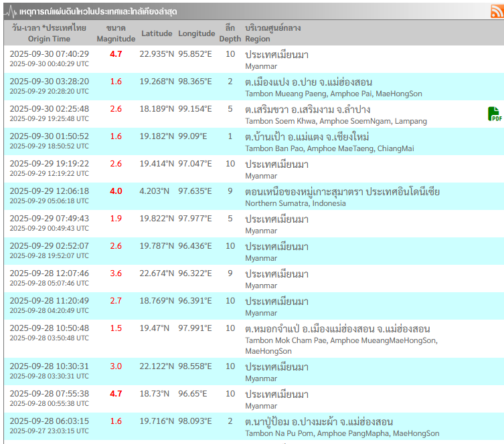Click latitude 19.182°N
504x444 pixels.
(x=157, y=136)
